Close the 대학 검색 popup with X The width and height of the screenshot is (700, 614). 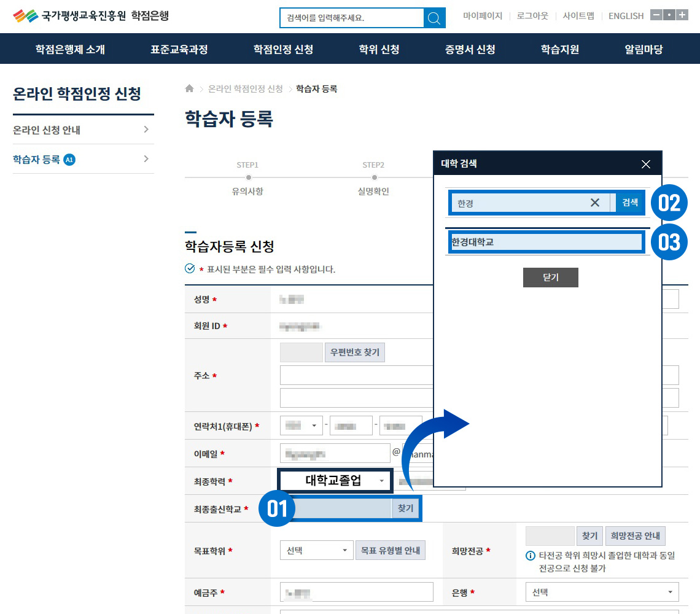(x=645, y=164)
